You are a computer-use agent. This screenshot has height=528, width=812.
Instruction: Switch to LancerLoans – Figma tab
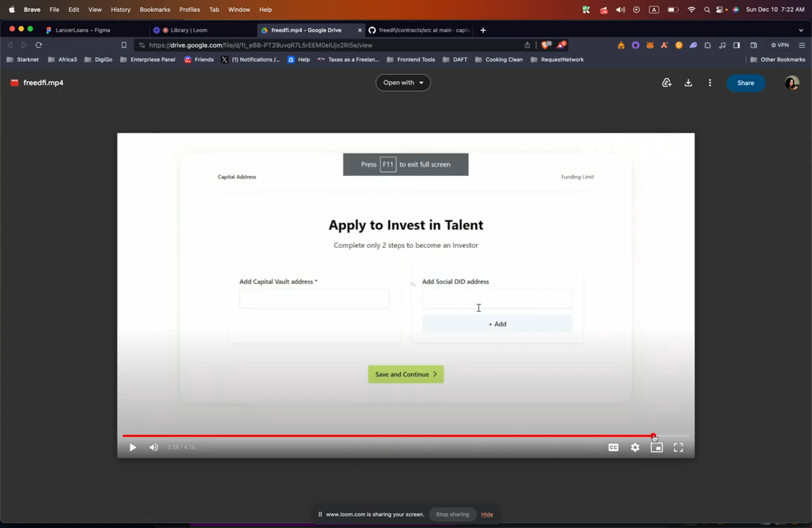(x=83, y=30)
